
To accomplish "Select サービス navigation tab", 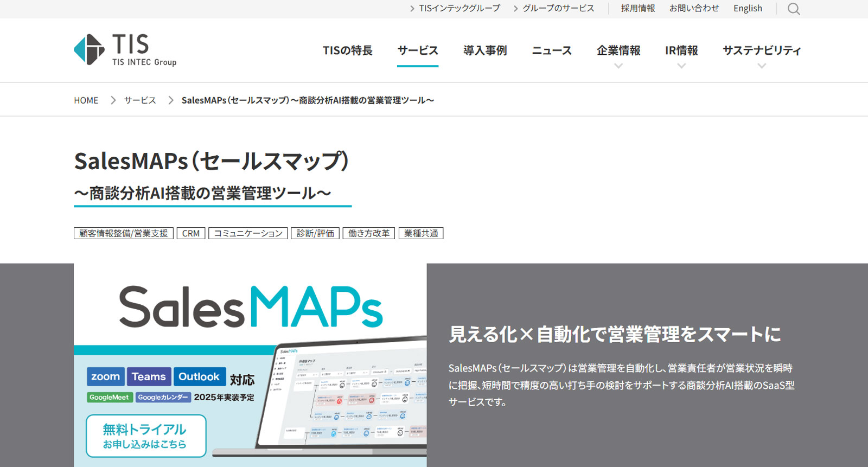I will click(418, 50).
